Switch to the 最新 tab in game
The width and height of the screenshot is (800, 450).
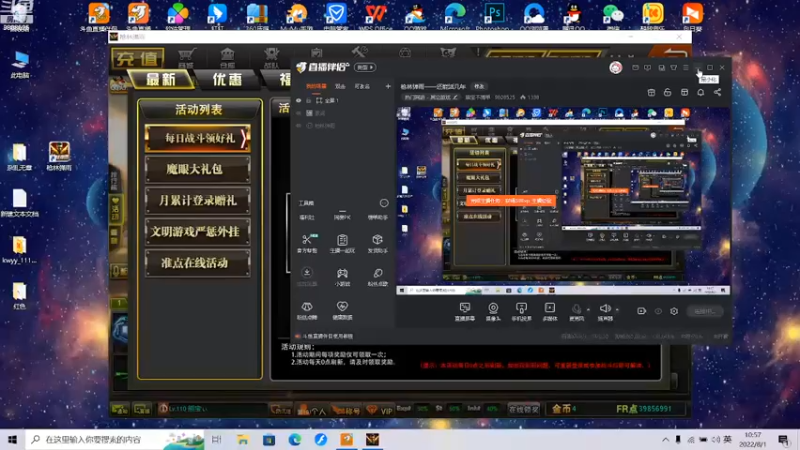(x=161, y=80)
